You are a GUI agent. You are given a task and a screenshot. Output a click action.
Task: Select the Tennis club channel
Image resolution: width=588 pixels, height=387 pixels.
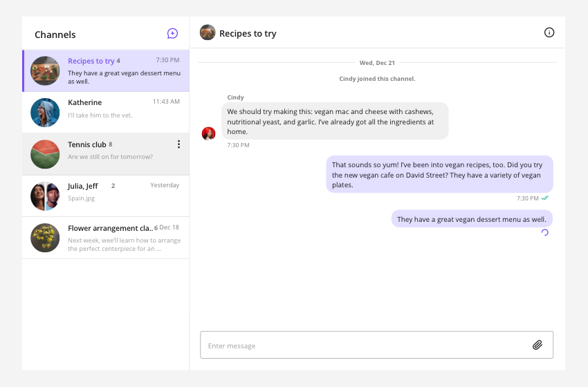[106, 154]
